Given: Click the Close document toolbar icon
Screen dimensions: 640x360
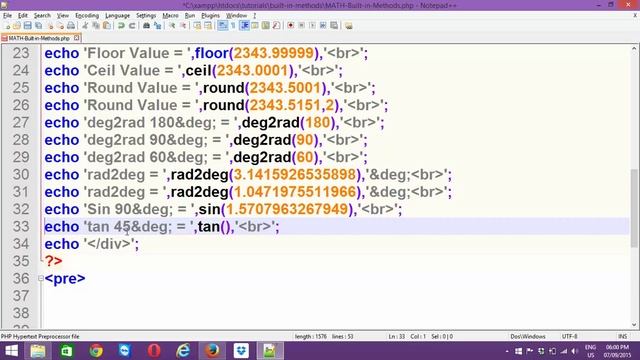Looking at the screenshot, I should point(50,26).
